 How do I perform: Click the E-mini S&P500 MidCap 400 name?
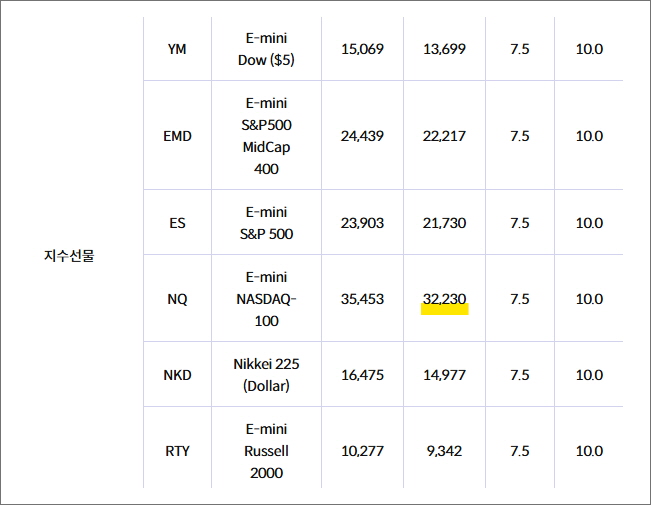click(266, 136)
